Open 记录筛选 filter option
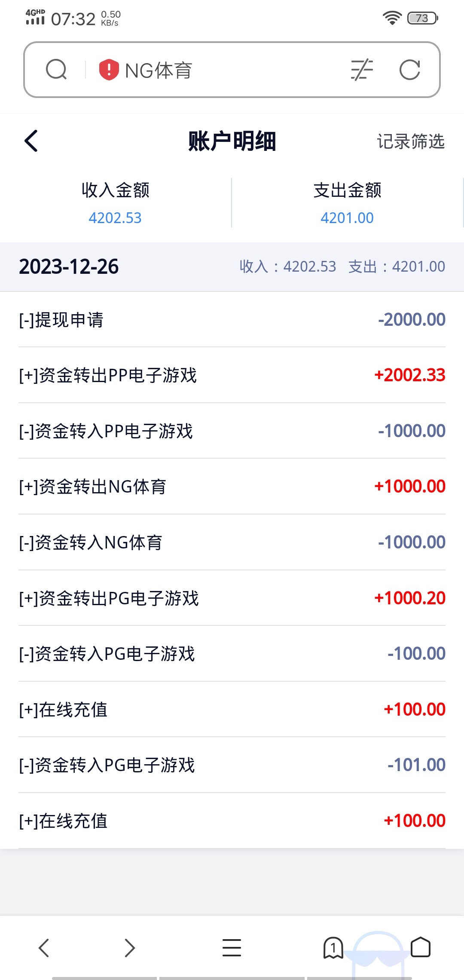464x980 pixels. click(x=410, y=141)
